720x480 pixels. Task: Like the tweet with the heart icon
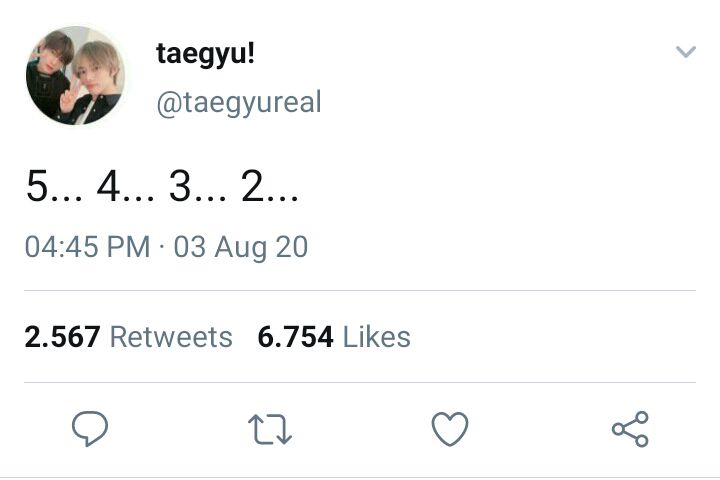(x=450, y=430)
